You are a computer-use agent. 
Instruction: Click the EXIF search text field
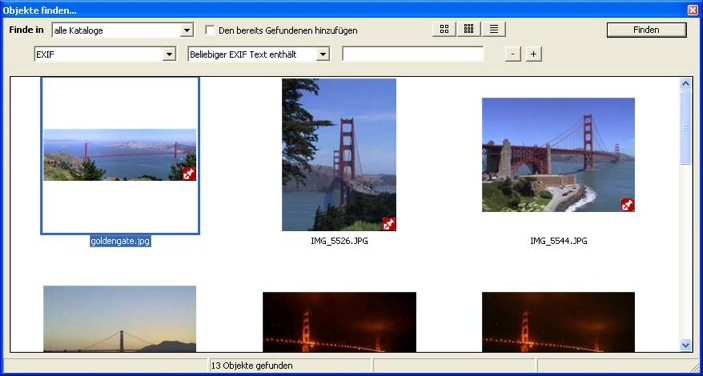pyautogui.click(x=412, y=54)
